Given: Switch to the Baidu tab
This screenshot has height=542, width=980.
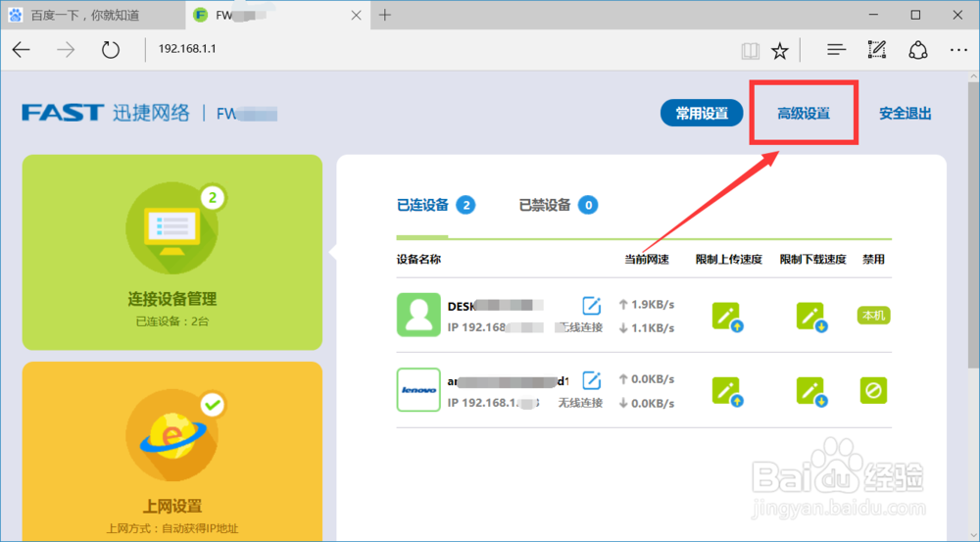Looking at the screenshot, I should (92, 15).
